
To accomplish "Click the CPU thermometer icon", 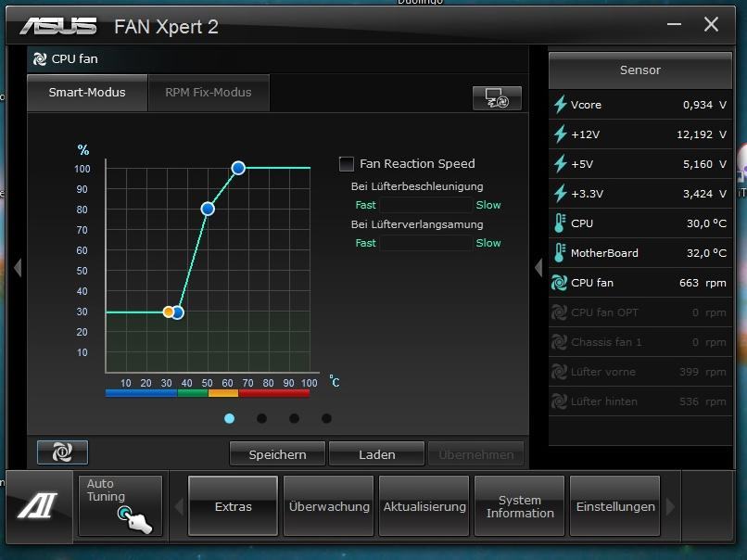I will point(560,223).
